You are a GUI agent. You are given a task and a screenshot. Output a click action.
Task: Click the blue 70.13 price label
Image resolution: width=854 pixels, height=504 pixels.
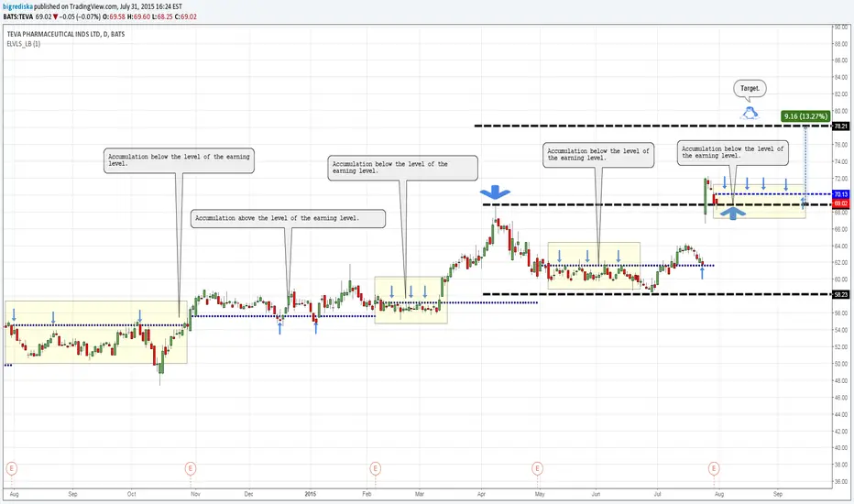(x=840, y=194)
